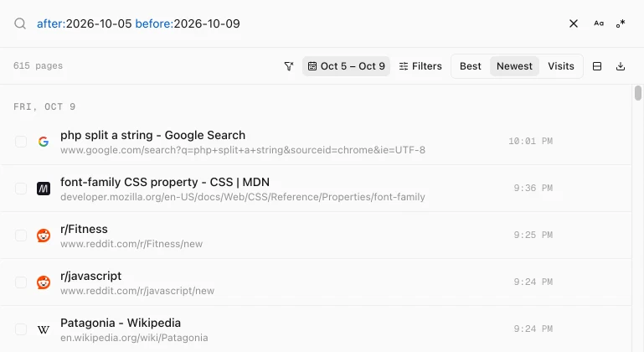The width and height of the screenshot is (644, 352).
Task: Click the 9:36 PM timestamp
Action: [x=533, y=188]
